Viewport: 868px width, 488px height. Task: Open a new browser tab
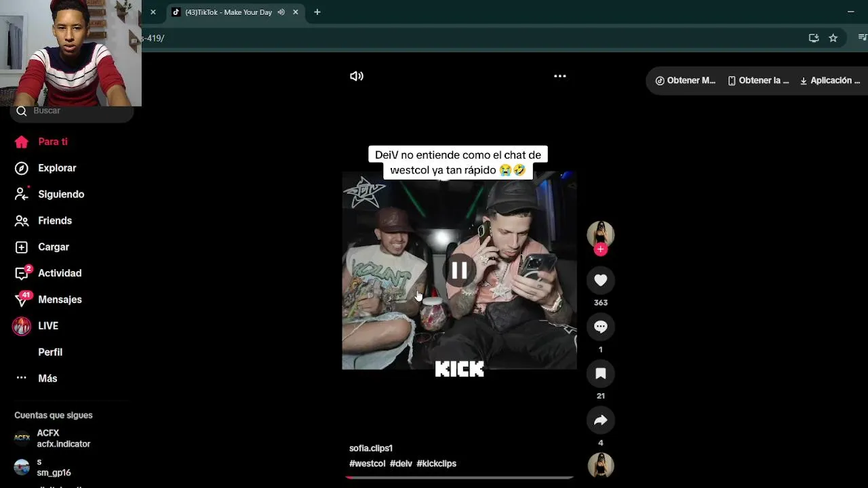[317, 12]
